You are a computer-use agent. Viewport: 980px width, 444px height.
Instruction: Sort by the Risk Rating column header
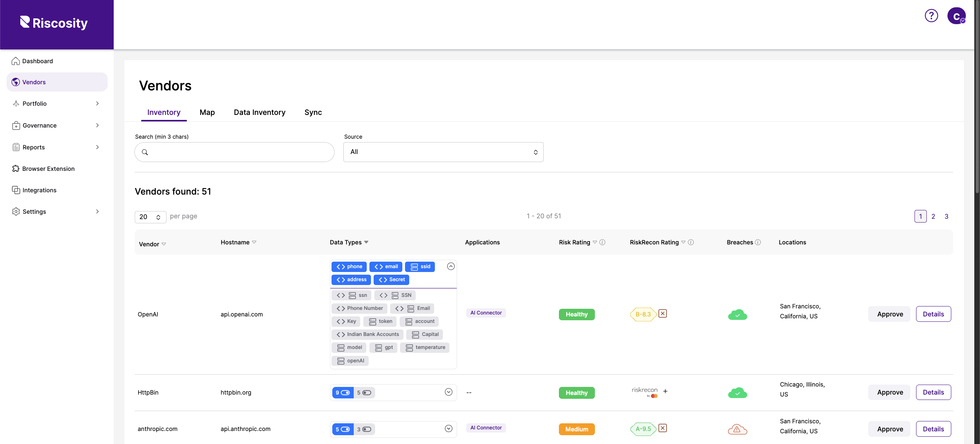[578, 242]
